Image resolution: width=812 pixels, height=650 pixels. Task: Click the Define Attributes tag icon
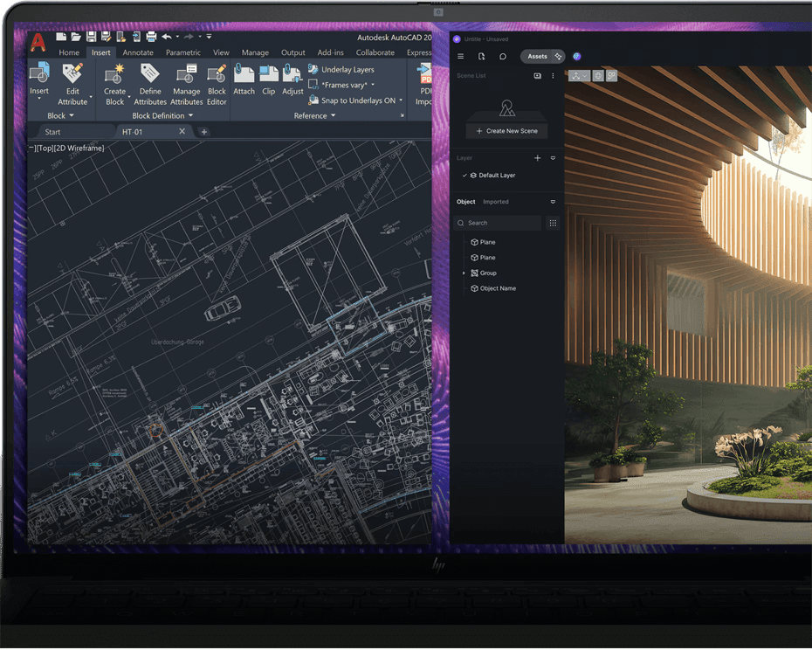(150, 73)
